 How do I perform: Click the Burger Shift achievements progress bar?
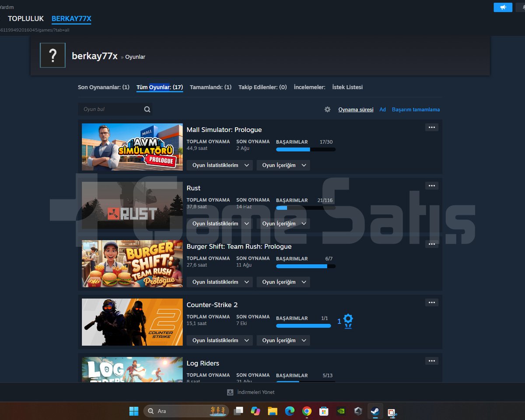(x=306, y=266)
